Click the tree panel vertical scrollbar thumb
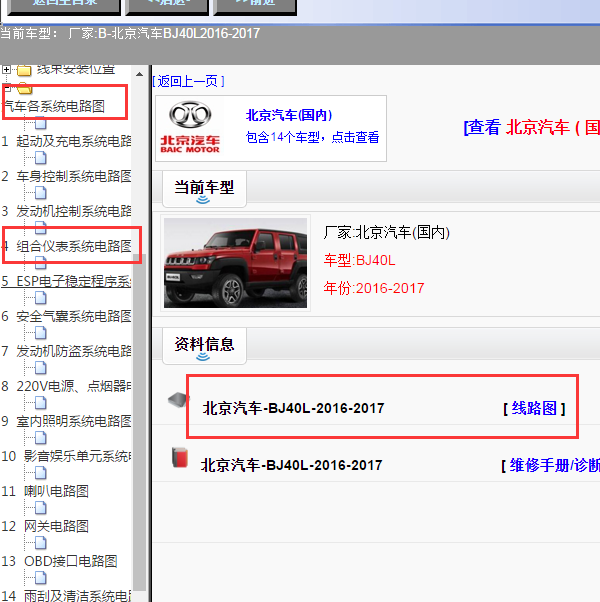This screenshot has height=602, width=600. (x=139, y=422)
